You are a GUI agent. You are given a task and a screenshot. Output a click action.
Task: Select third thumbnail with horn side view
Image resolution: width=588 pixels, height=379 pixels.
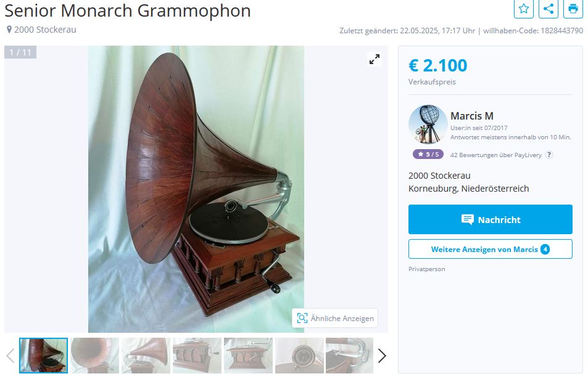pos(146,356)
